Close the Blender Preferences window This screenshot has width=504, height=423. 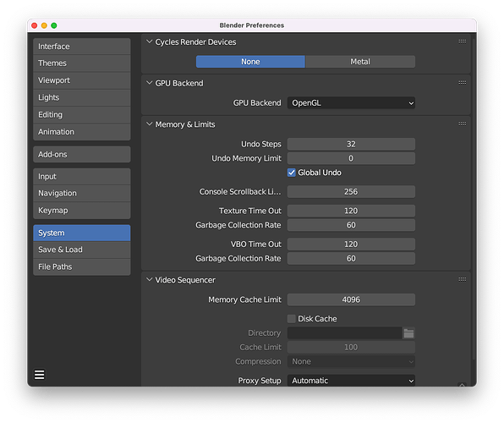(x=35, y=25)
